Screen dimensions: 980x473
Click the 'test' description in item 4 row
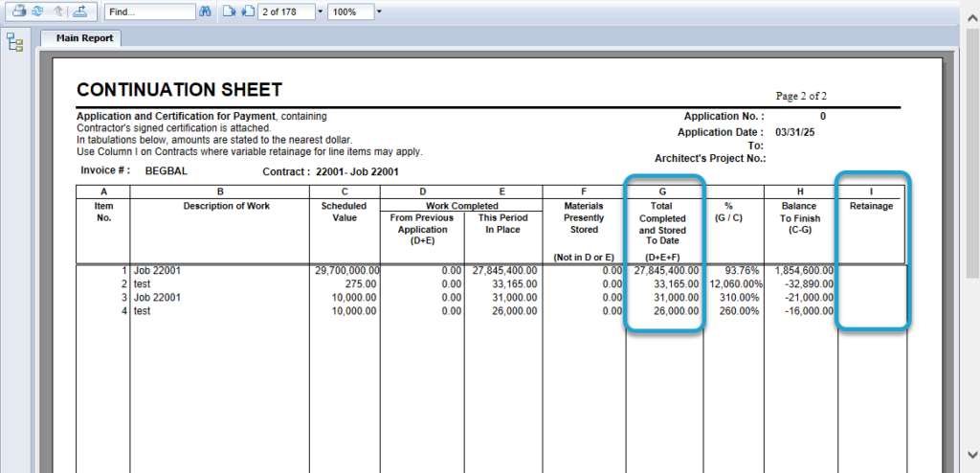pyautogui.click(x=142, y=310)
